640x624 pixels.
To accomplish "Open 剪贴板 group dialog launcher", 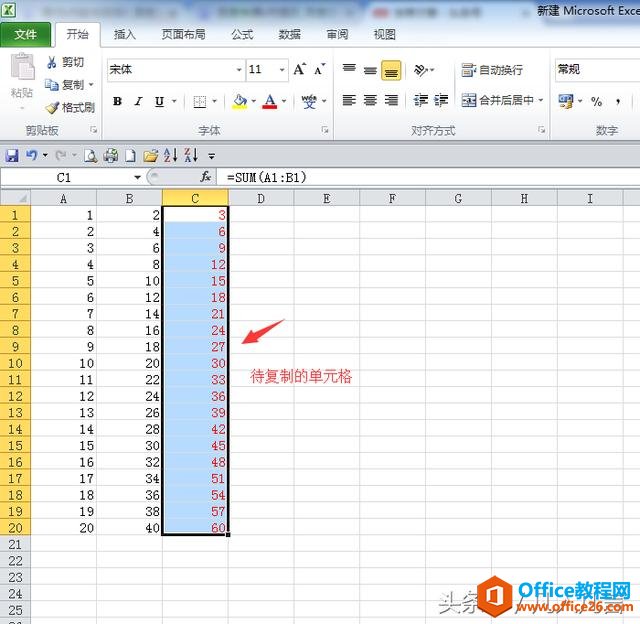I will click(93, 130).
